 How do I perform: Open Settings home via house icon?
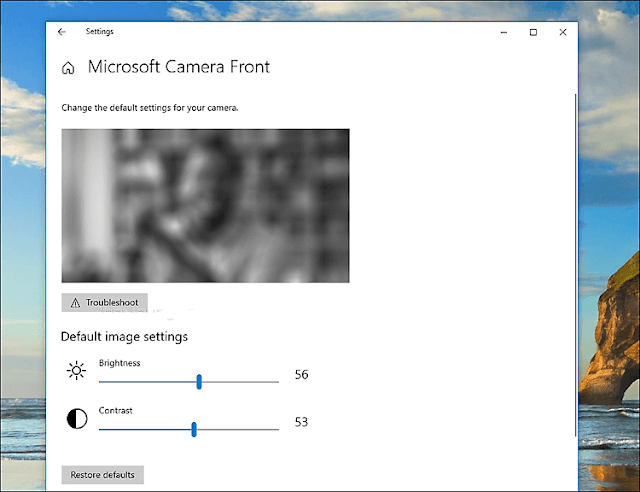click(x=68, y=68)
